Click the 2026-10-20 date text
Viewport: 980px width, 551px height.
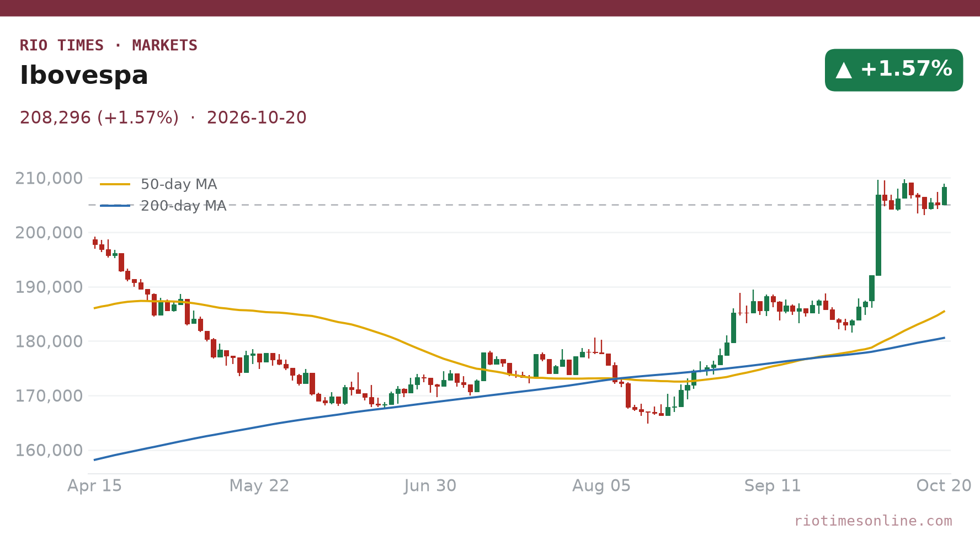pyautogui.click(x=257, y=118)
